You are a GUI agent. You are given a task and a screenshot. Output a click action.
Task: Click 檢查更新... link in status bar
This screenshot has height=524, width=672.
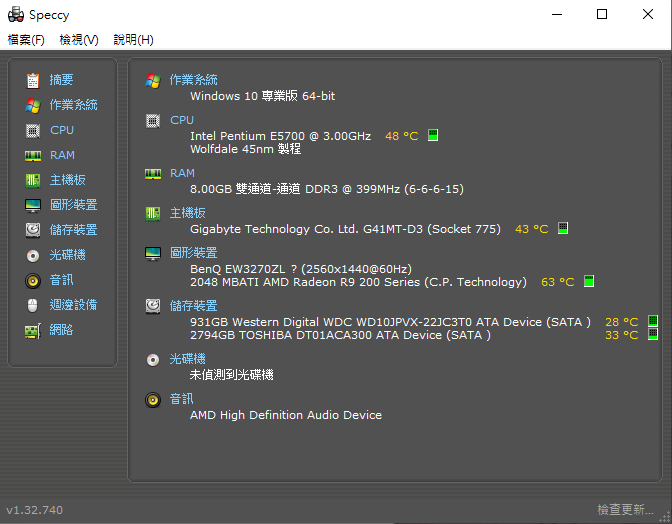[625, 510]
